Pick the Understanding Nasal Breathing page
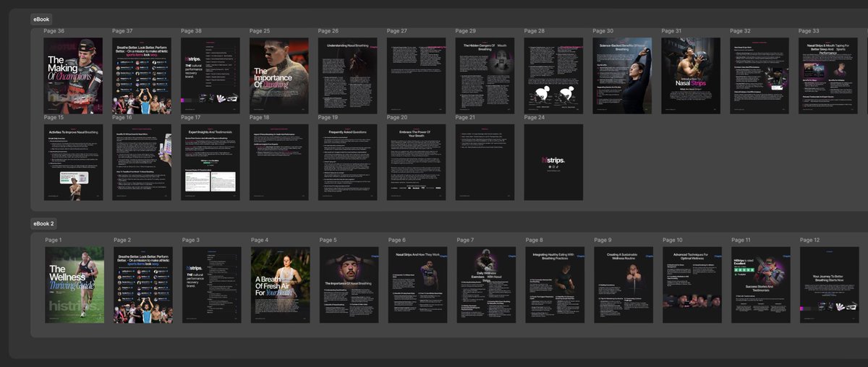 click(348, 75)
